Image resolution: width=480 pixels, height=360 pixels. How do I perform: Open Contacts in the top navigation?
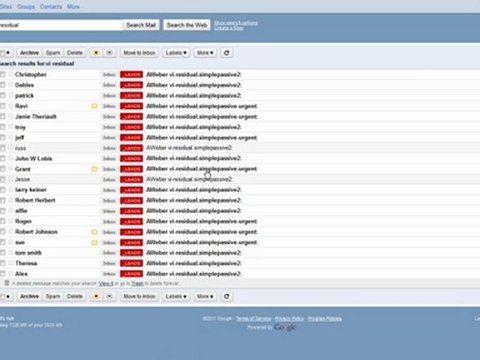(x=51, y=6)
